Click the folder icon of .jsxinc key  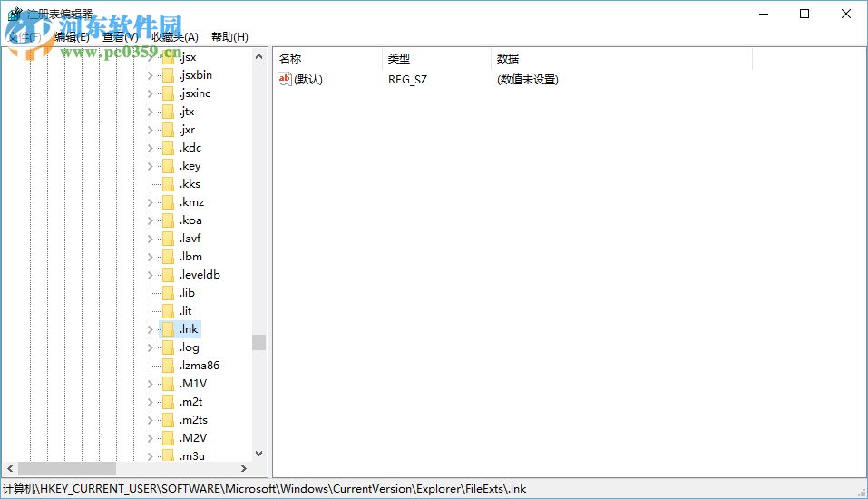169,93
